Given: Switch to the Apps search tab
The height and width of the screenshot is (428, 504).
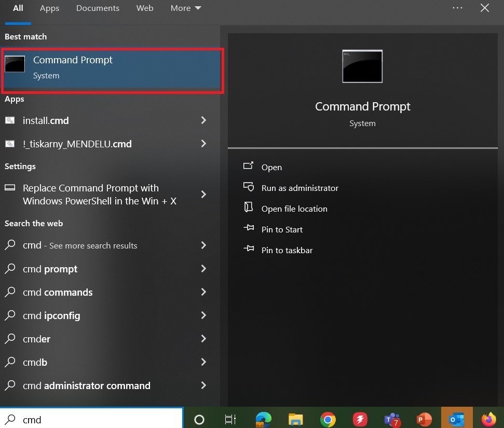Looking at the screenshot, I should [x=50, y=8].
